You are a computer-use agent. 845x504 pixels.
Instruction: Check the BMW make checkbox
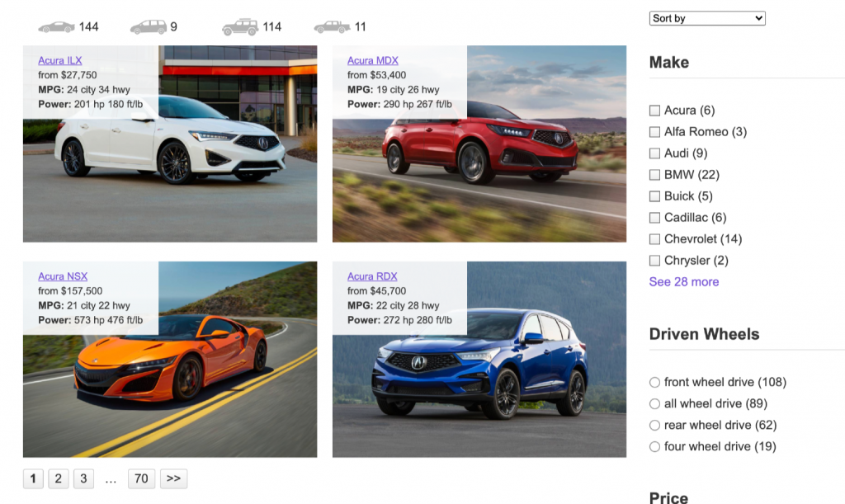pos(654,175)
